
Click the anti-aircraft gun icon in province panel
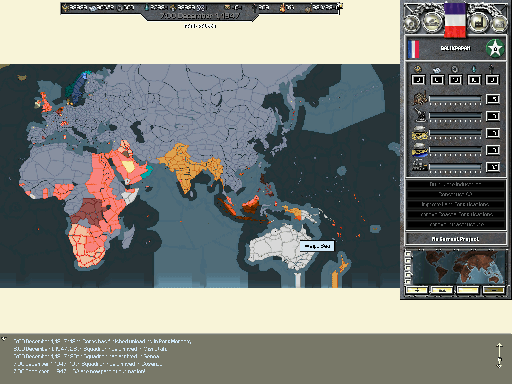point(420,115)
